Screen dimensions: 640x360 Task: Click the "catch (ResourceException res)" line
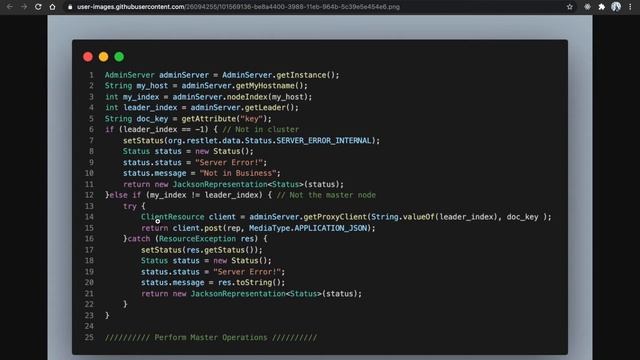click(x=196, y=239)
